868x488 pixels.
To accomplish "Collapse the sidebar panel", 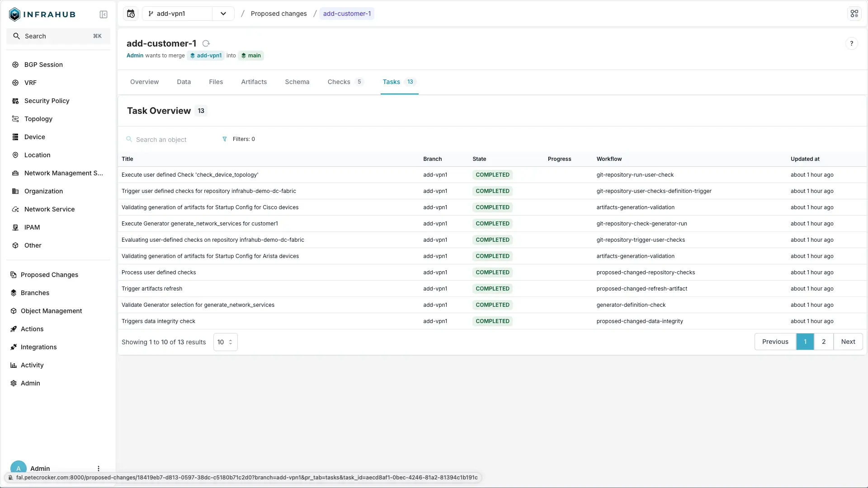I will coord(104,14).
